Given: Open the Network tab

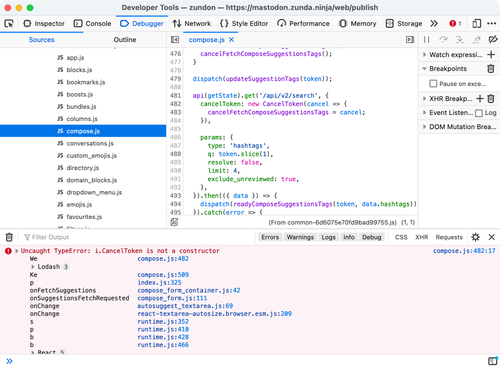Looking at the screenshot, I should click(x=192, y=24).
